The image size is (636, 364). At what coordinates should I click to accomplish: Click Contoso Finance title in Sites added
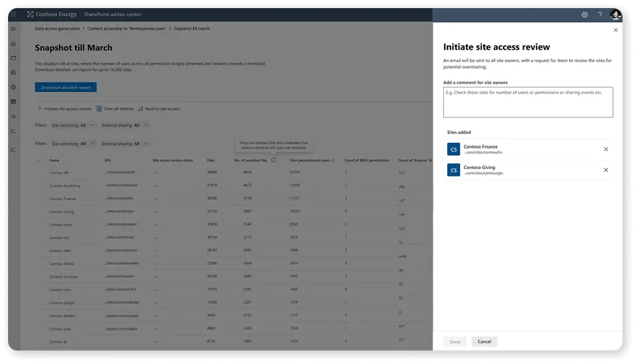481,147
